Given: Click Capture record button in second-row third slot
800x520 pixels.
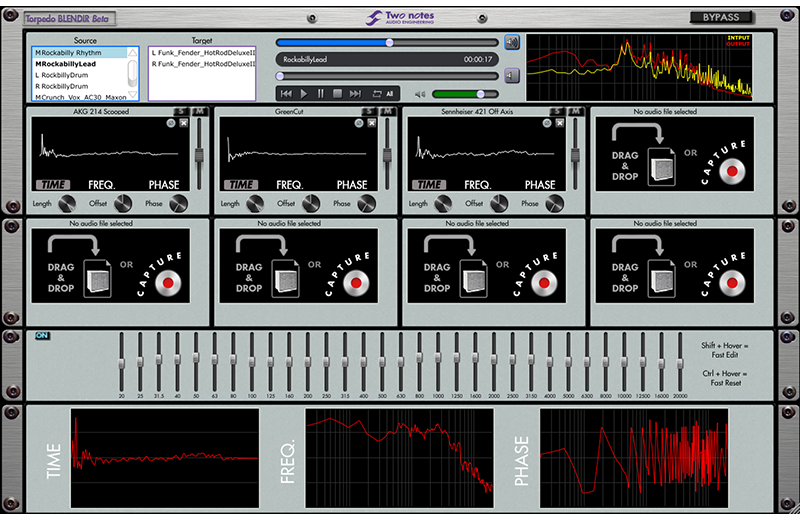Looking at the screenshot, I should [544, 283].
